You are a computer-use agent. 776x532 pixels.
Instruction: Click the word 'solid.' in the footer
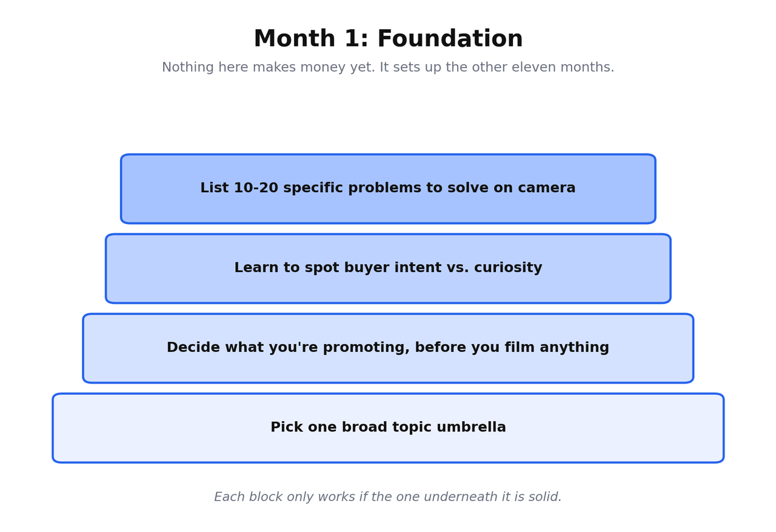pos(544,497)
